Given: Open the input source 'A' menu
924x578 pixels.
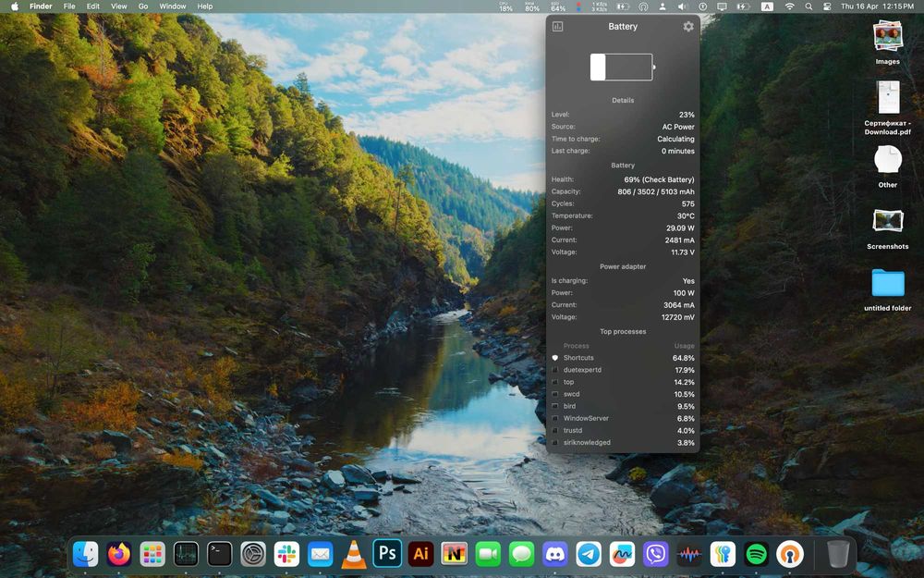Looking at the screenshot, I should point(767,6).
